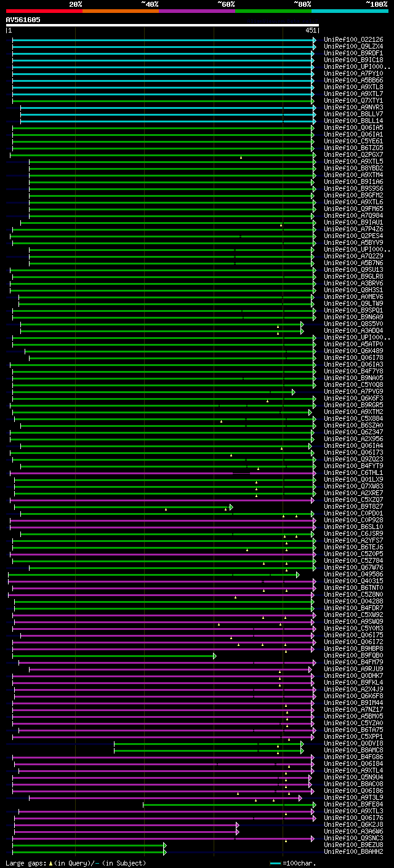Select the UniRef100_C5XPP1 label

[353, 736]
